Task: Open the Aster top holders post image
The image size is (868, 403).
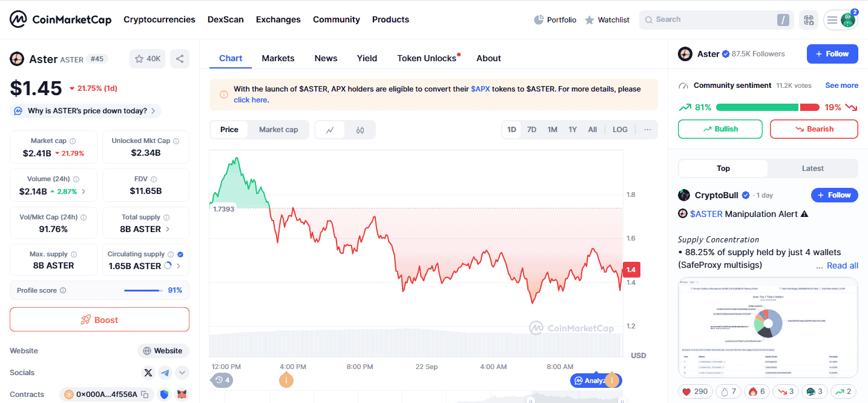Action: click(x=768, y=328)
